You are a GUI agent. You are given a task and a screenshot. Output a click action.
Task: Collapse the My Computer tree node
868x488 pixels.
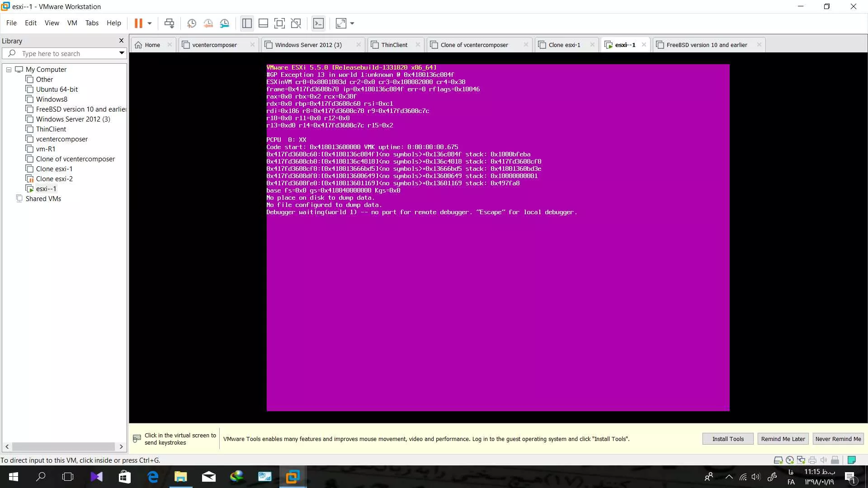coord(9,70)
